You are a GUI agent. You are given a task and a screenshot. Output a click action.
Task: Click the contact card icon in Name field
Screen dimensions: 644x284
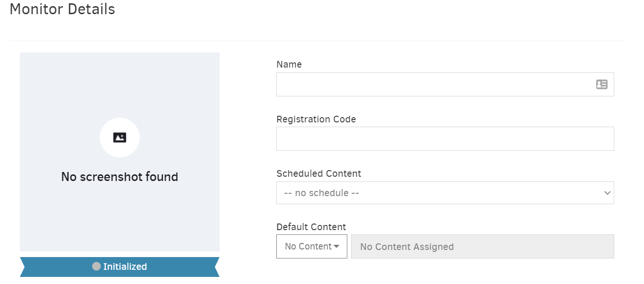(x=601, y=85)
